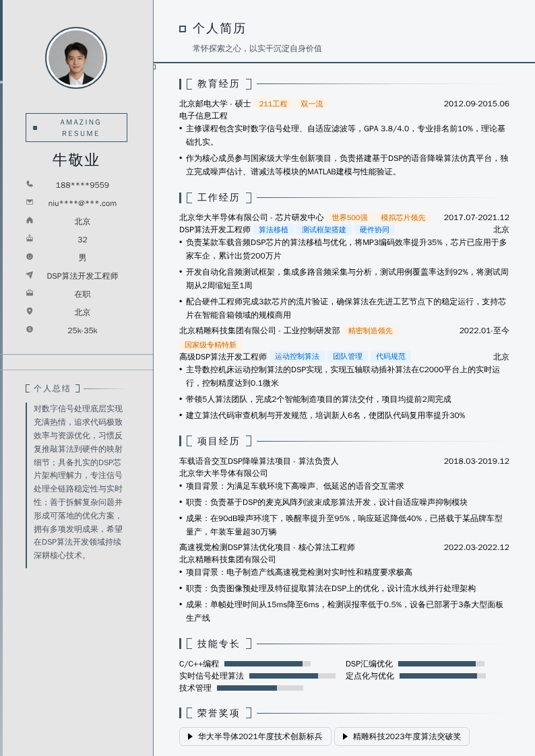Click the 项目经历 section heading
Image resolution: width=535 pixels, height=756 pixels.
(218, 441)
